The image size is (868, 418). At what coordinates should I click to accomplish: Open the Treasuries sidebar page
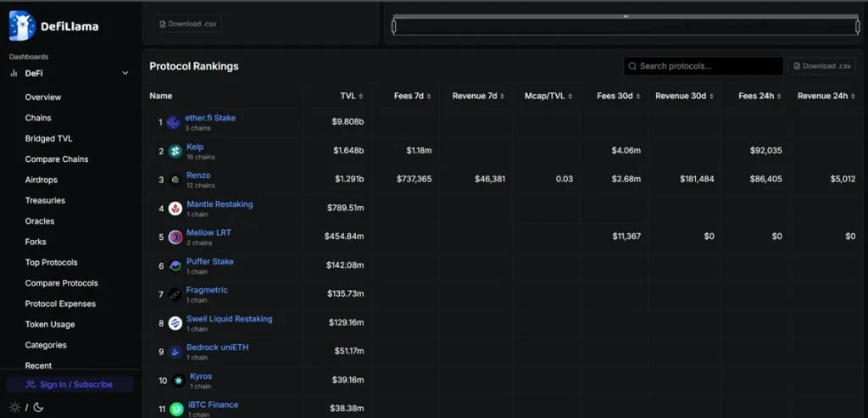coord(45,200)
